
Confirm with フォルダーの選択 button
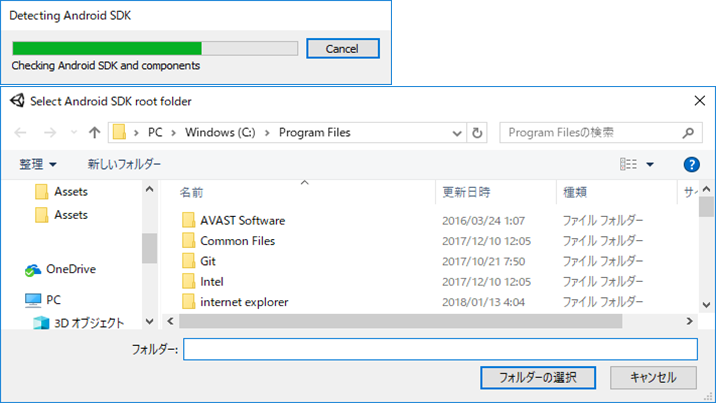coord(537,377)
